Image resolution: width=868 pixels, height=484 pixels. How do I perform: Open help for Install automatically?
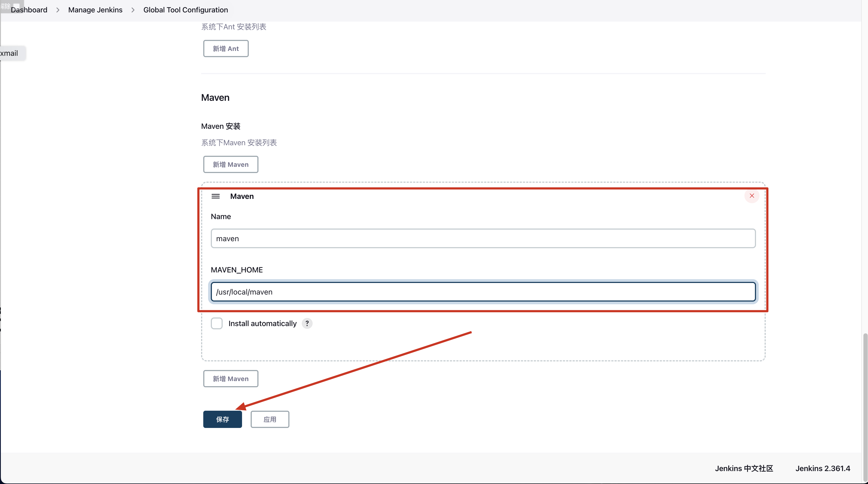click(x=307, y=323)
